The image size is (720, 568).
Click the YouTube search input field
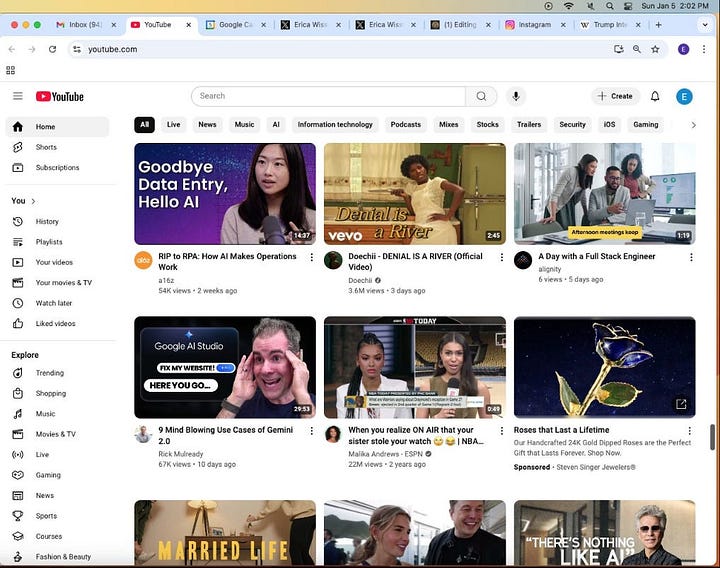pos(328,96)
